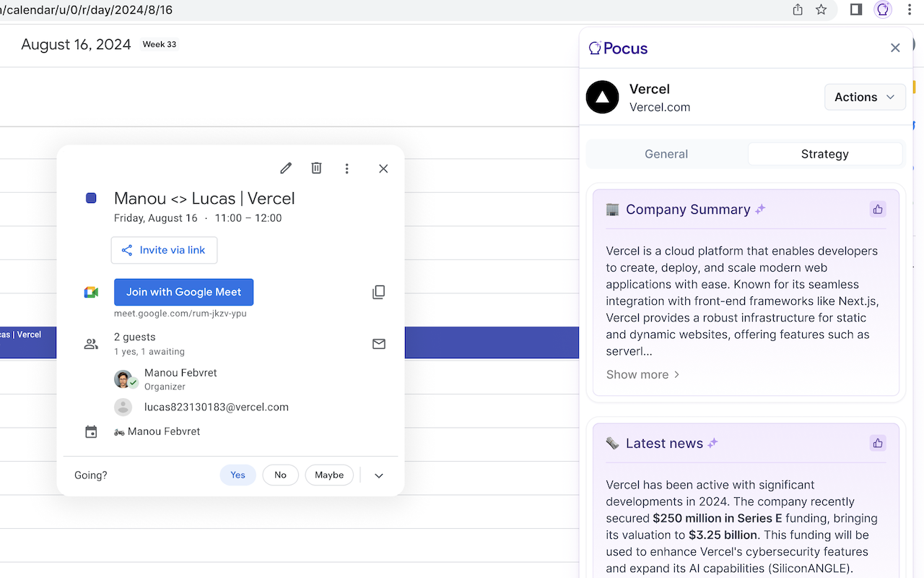This screenshot has width=924, height=578.
Task: Edit the event with the pencil icon
Action: point(286,168)
